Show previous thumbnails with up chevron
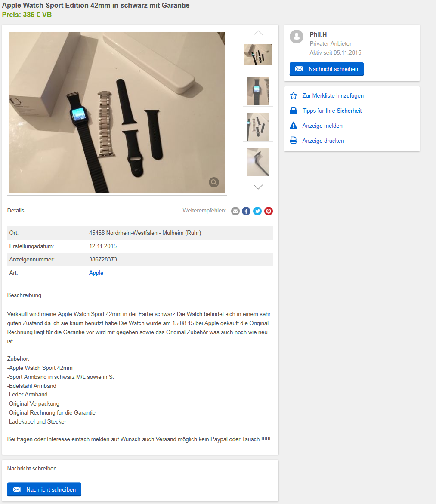Image resolution: width=436 pixels, height=504 pixels. tap(258, 33)
